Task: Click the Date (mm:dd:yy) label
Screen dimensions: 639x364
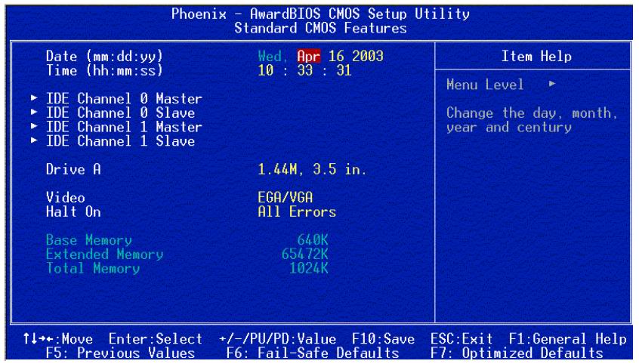Action: [104, 56]
